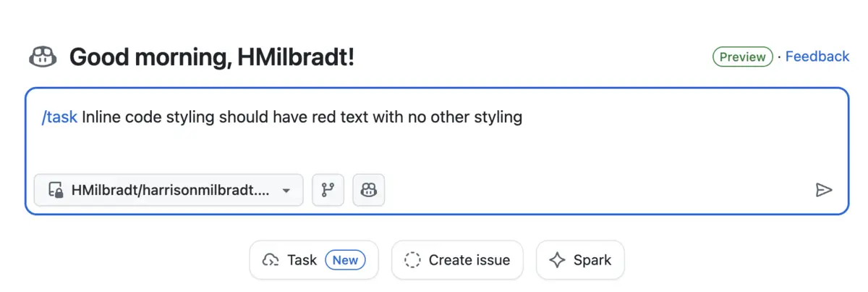The width and height of the screenshot is (868, 292).
Task: Send the prompt with the arrow icon
Action: pyautogui.click(x=823, y=190)
